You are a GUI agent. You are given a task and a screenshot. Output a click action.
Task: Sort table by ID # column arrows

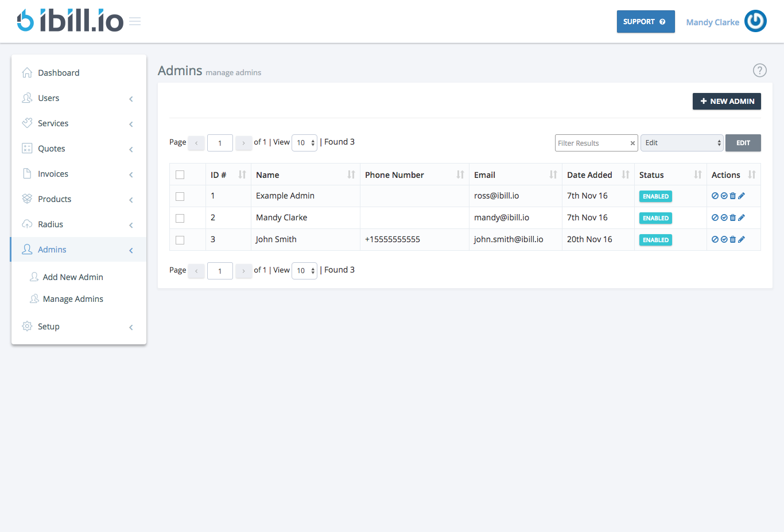pyautogui.click(x=242, y=174)
